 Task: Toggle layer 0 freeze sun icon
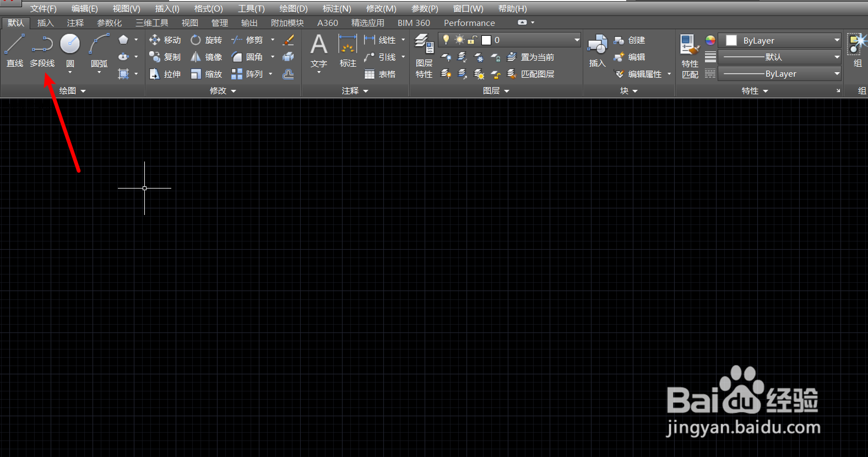(x=459, y=40)
